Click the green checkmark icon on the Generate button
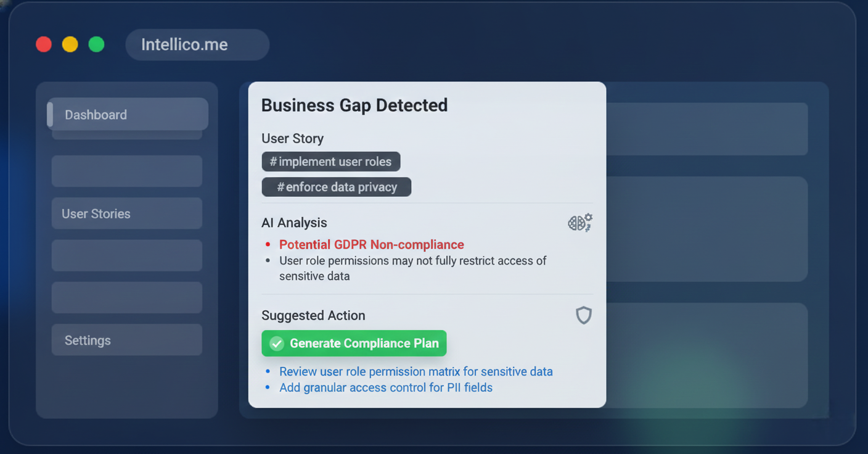The width and height of the screenshot is (868, 454). coord(277,344)
